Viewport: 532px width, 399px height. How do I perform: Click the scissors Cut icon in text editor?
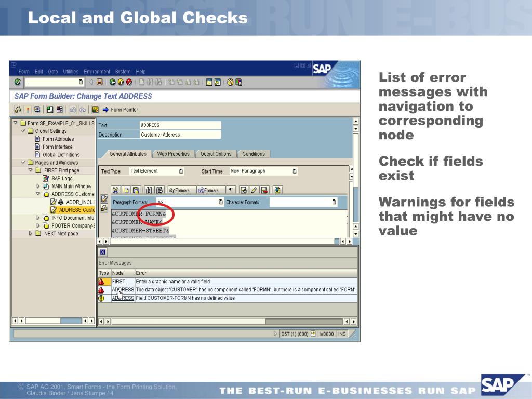coord(115,190)
